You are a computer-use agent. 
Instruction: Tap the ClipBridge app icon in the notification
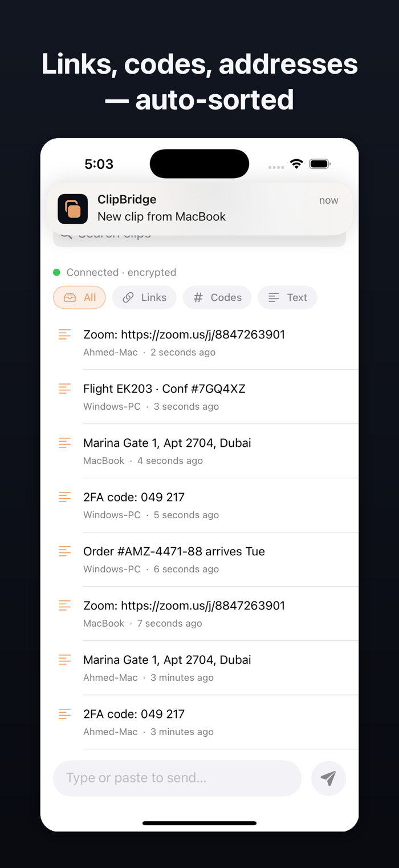(73, 209)
